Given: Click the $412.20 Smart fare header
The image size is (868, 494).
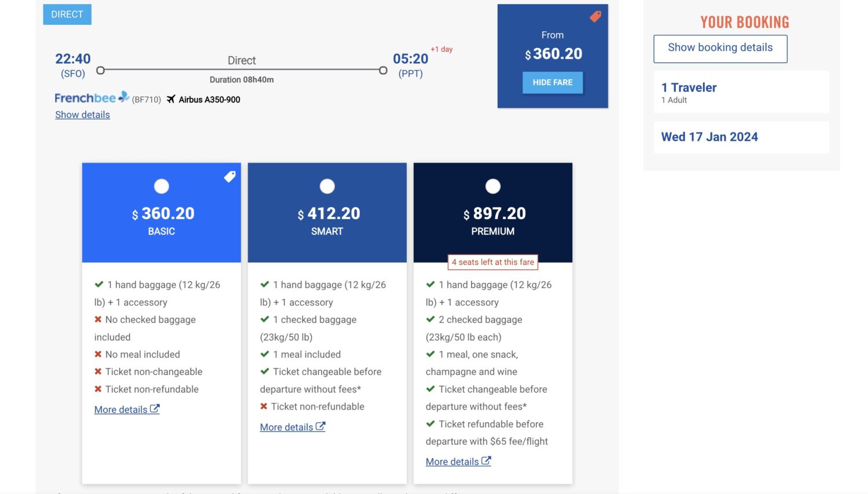Looking at the screenshot, I should [x=327, y=220].
